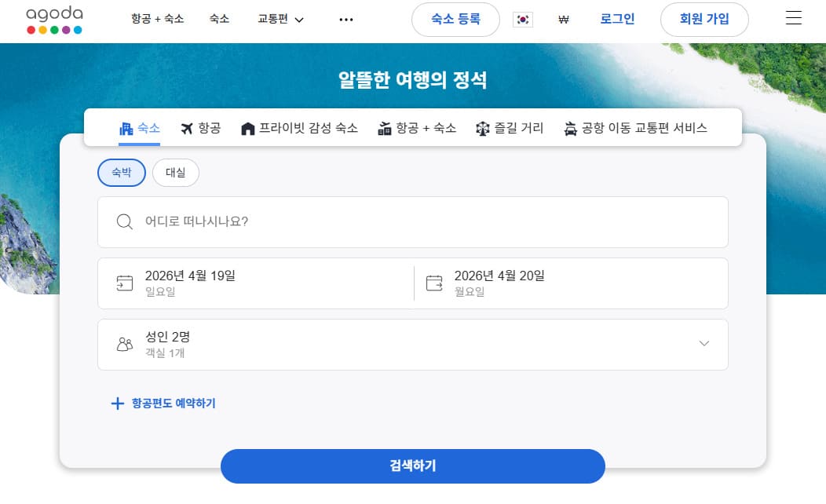Switch to the 대실 option

[175, 173]
